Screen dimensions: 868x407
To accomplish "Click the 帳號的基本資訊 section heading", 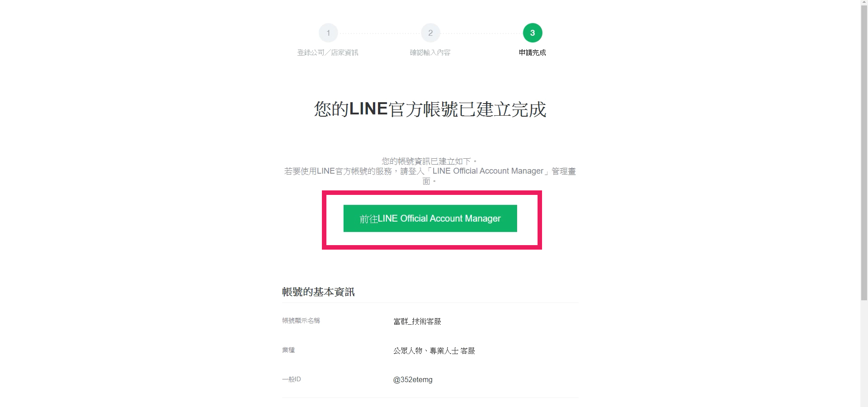I will pos(318,292).
